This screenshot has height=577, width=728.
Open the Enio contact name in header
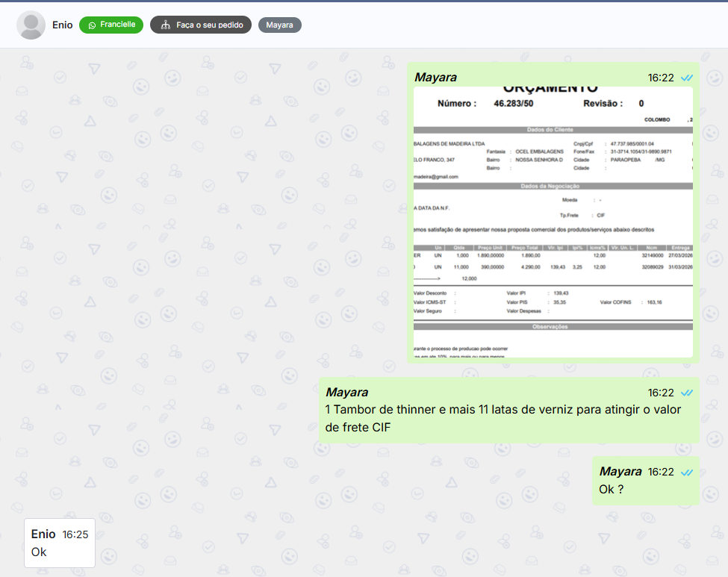(x=63, y=25)
